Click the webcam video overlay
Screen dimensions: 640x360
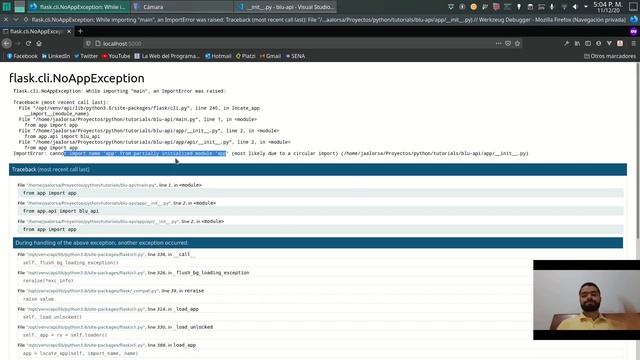[x=587, y=300]
